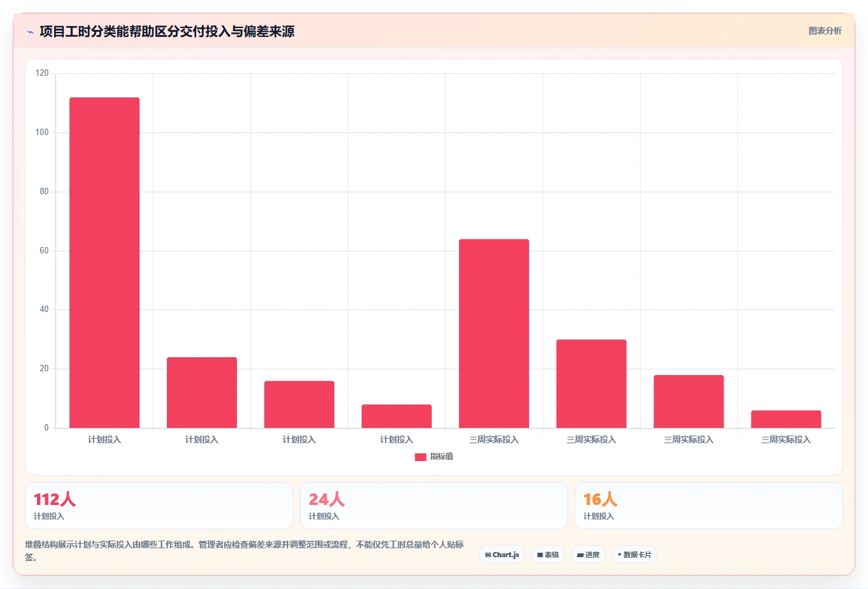Click the y-axis label 100
This screenshot has height=589, width=868.
pos(42,132)
